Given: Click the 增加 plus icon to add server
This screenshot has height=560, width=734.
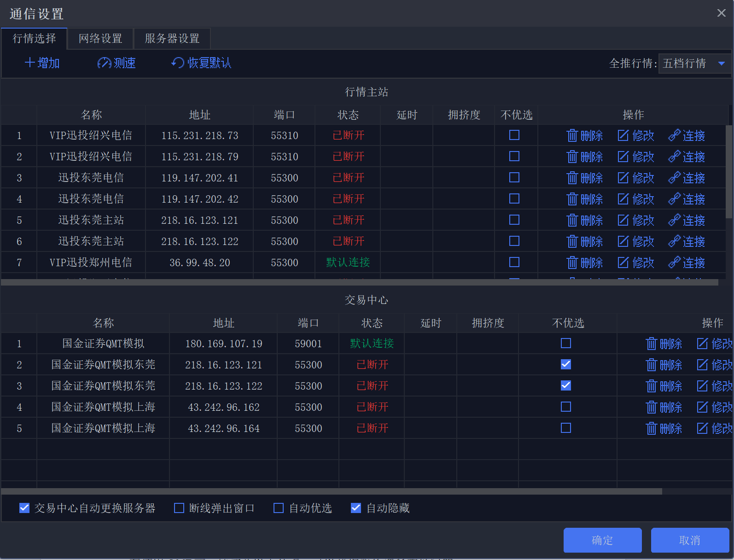Looking at the screenshot, I should [30, 63].
